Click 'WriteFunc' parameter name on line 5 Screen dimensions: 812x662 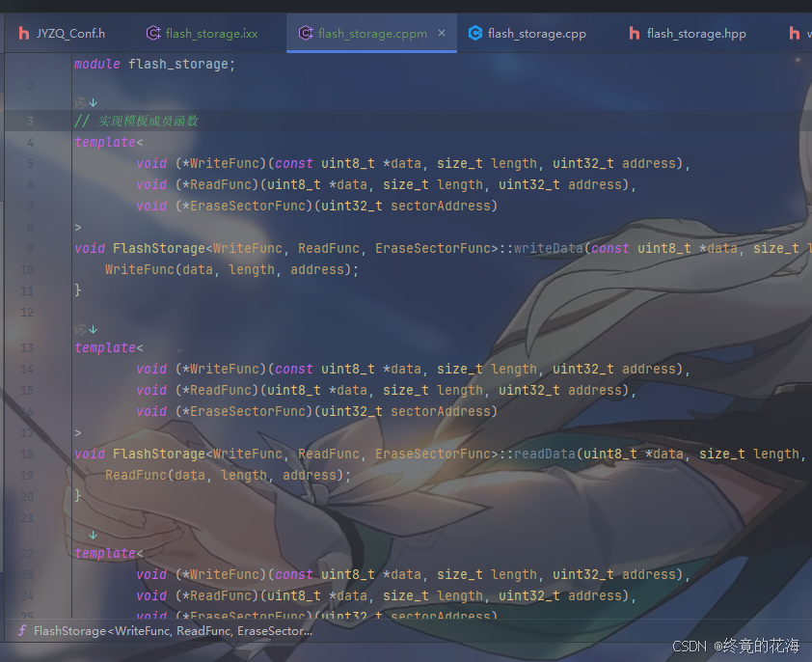(225, 163)
